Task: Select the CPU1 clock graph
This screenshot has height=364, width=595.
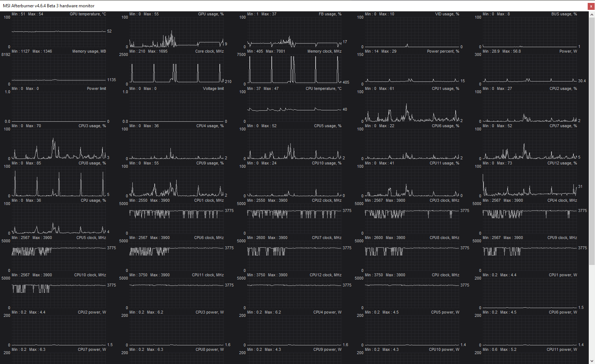Action: coord(177,218)
